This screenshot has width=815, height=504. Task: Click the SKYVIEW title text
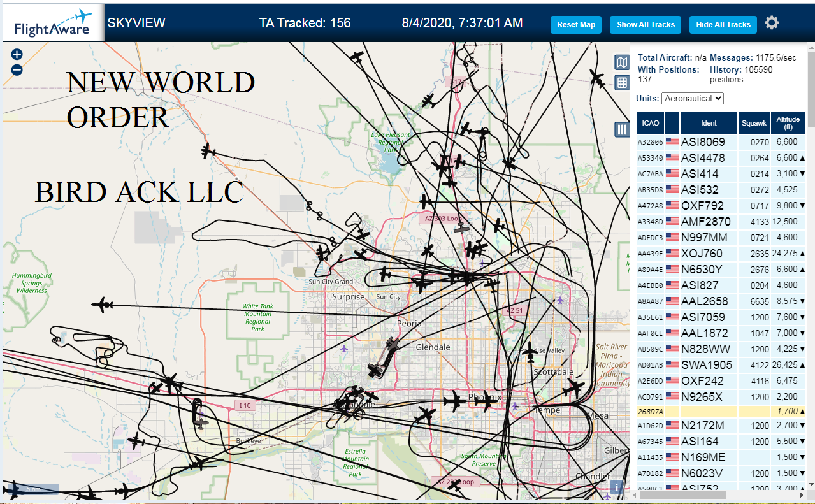[x=136, y=23]
